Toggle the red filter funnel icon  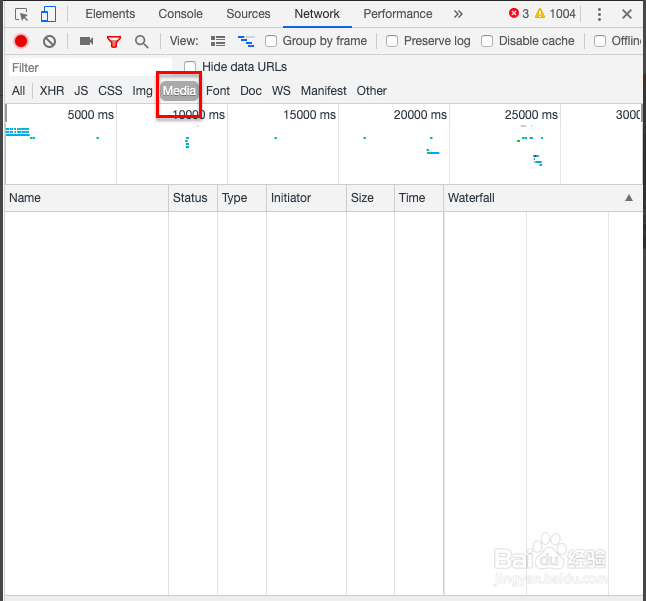pyautogui.click(x=114, y=42)
